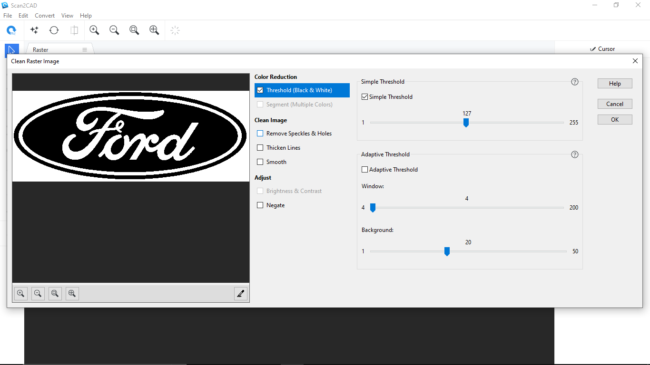The width and height of the screenshot is (650, 365).
Task: Click the Adjust heading
Action: click(263, 178)
